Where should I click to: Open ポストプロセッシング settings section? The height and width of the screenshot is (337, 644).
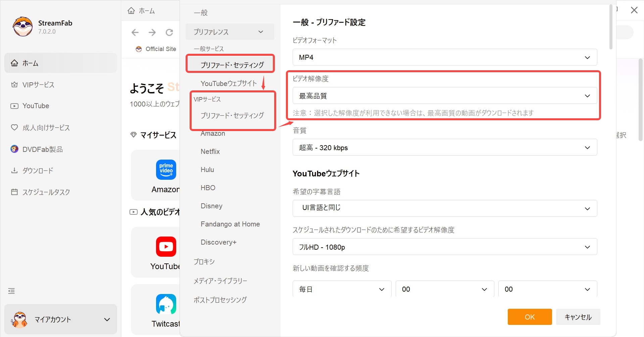point(220,300)
